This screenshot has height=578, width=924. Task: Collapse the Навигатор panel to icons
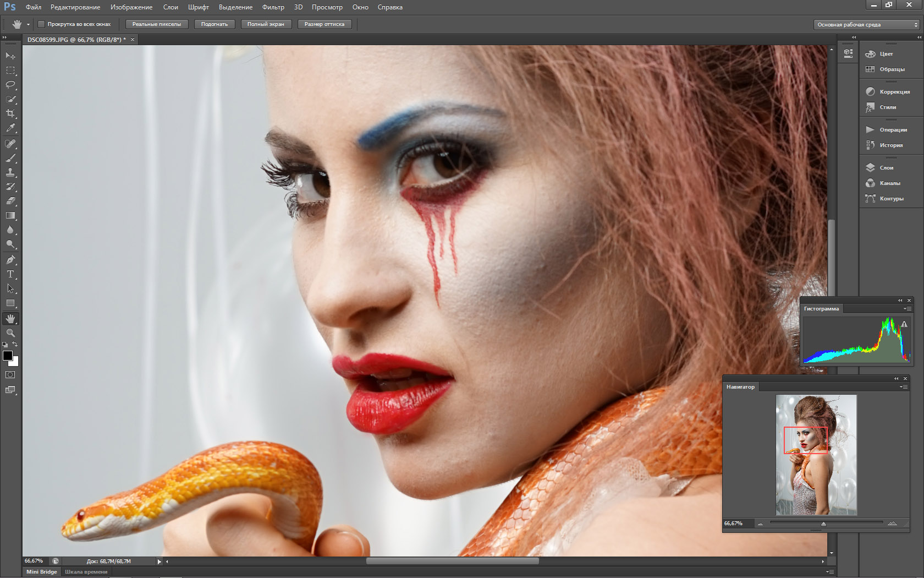(897, 379)
